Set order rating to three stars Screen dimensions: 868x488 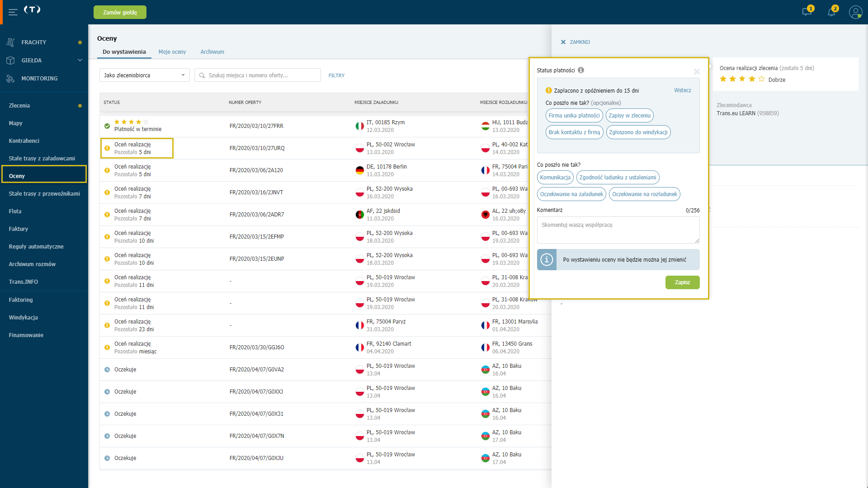742,79
